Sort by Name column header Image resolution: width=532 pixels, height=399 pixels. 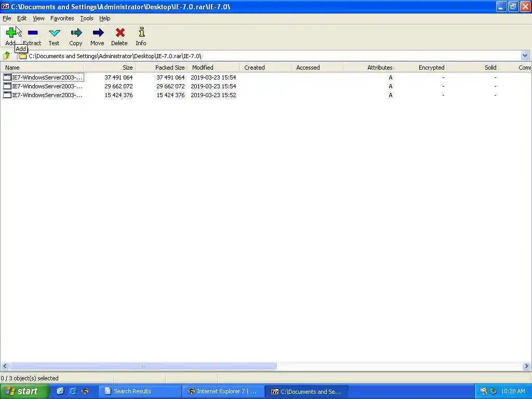pos(42,68)
